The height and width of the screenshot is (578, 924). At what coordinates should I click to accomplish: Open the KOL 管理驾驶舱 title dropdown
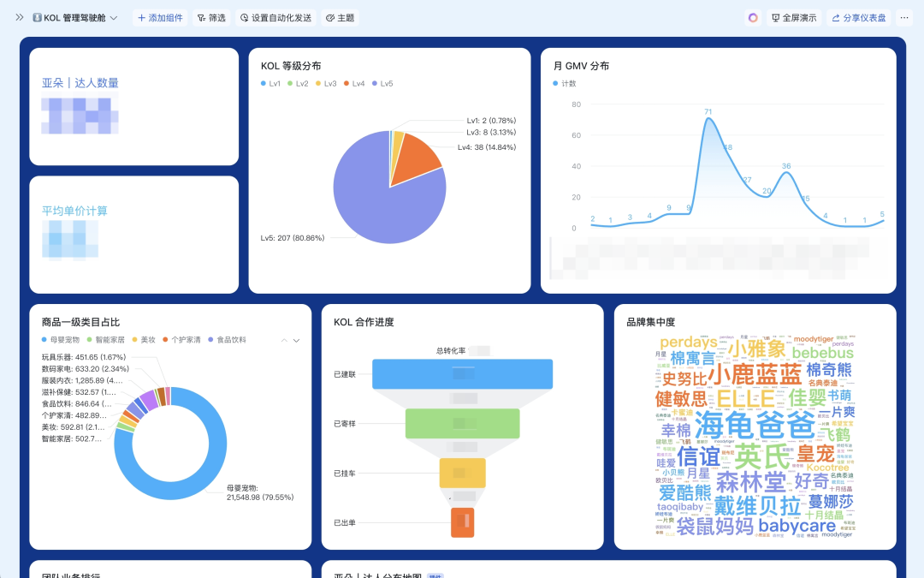pyautogui.click(x=114, y=18)
